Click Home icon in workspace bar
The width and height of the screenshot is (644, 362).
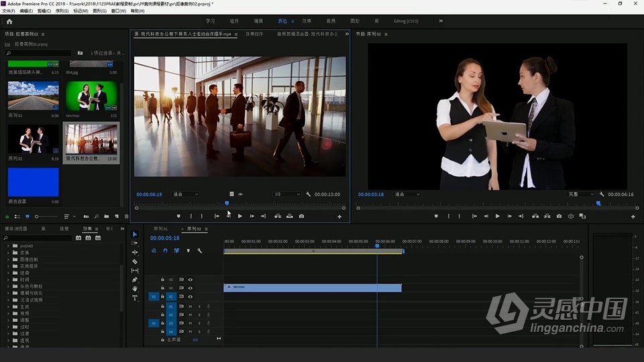[x=9, y=21]
